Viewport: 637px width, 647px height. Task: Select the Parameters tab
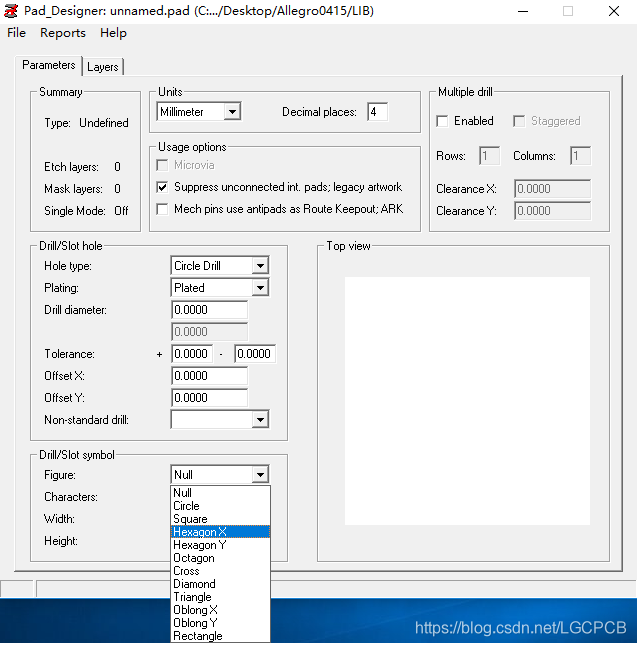pyautogui.click(x=49, y=65)
